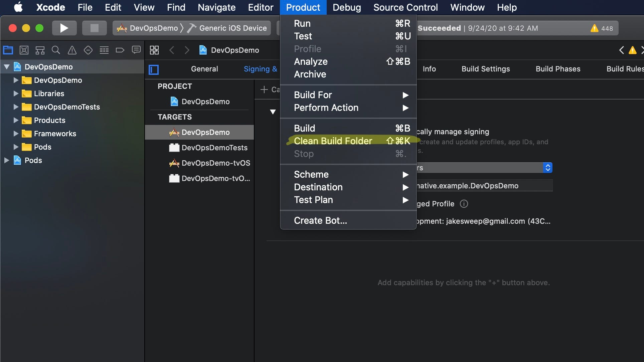The image size is (644, 362).
Task: Show the Issue navigator warning triangle
Action: (x=72, y=50)
